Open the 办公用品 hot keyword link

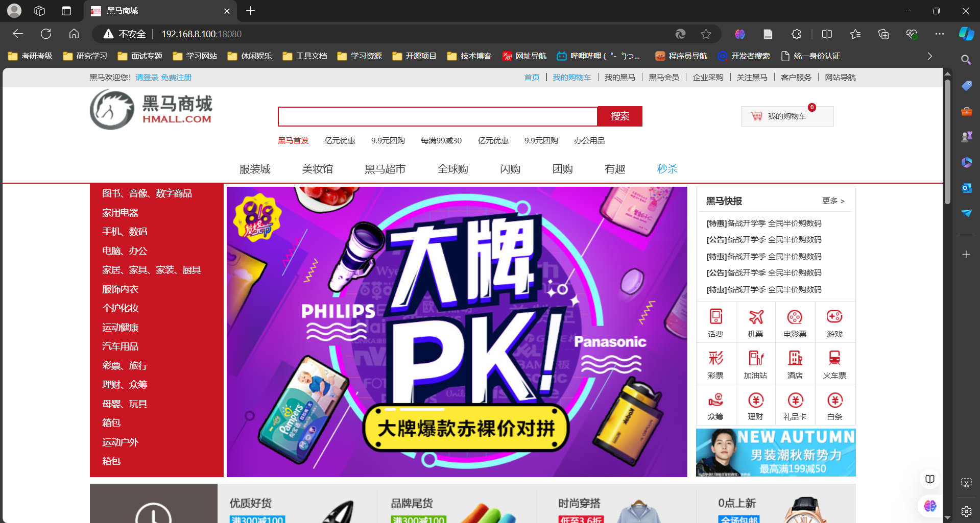589,140
